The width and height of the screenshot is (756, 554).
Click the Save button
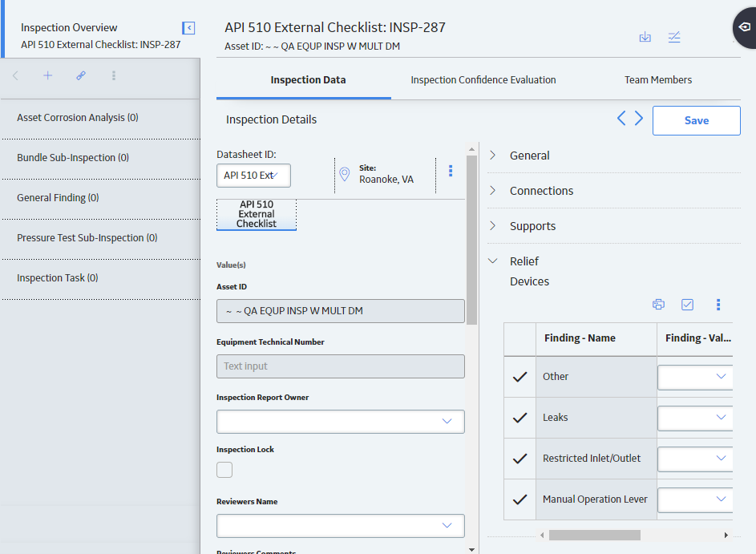pyautogui.click(x=696, y=120)
